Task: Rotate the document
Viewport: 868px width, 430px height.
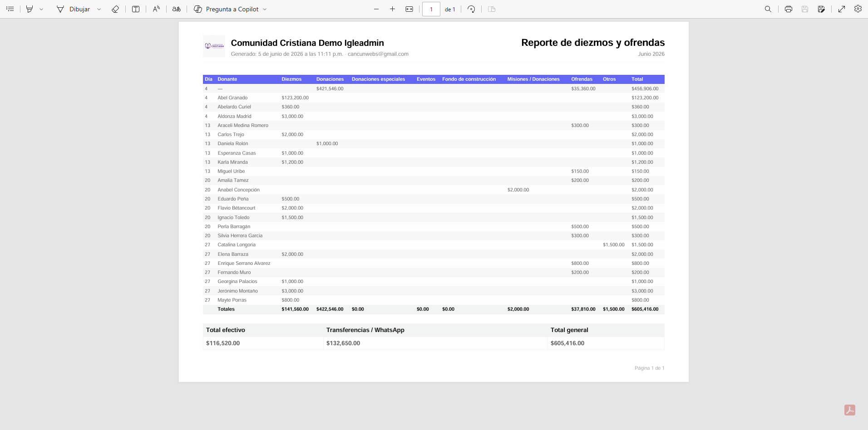Action: pyautogui.click(x=471, y=9)
